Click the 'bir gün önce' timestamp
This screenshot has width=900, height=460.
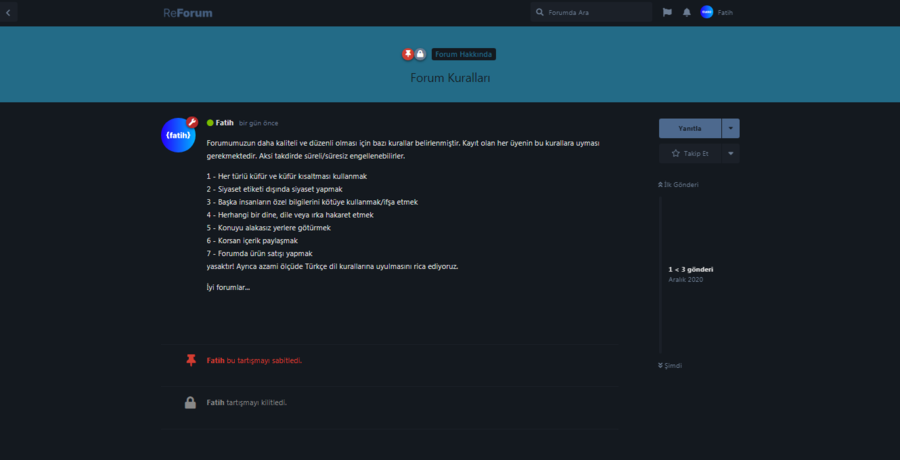click(259, 123)
